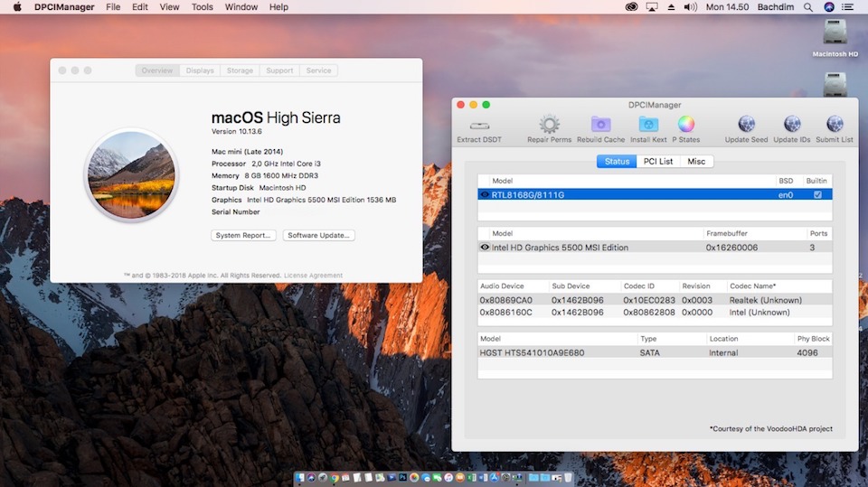Select Storage tab in About This Mac
Screen dimensions: 868x487
point(240,70)
